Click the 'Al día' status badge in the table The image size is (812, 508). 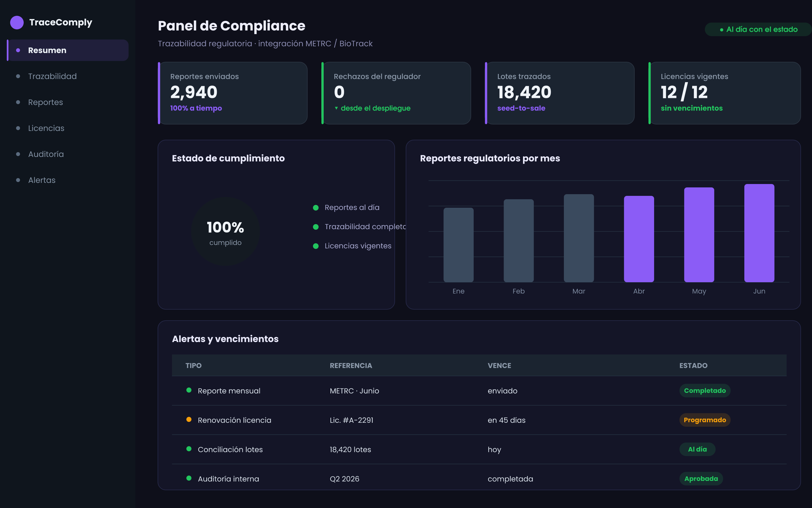coord(697,449)
